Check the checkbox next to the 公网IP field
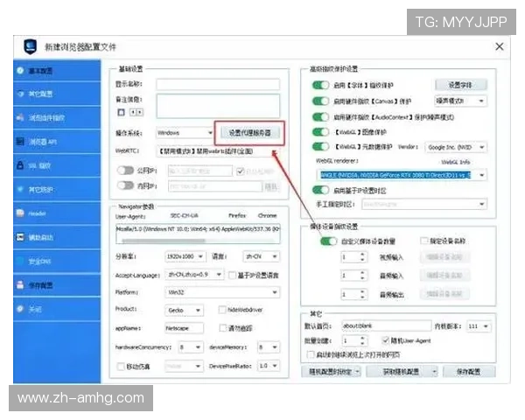This screenshot has height=420, width=525. click(x=240, y=171)
